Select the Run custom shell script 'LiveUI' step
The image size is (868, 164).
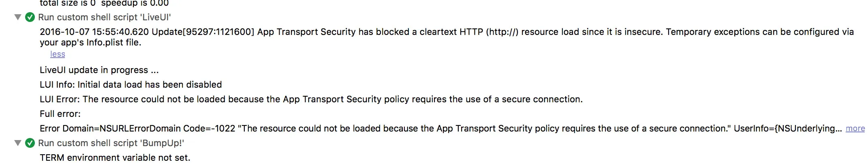(x=105, y=17)
